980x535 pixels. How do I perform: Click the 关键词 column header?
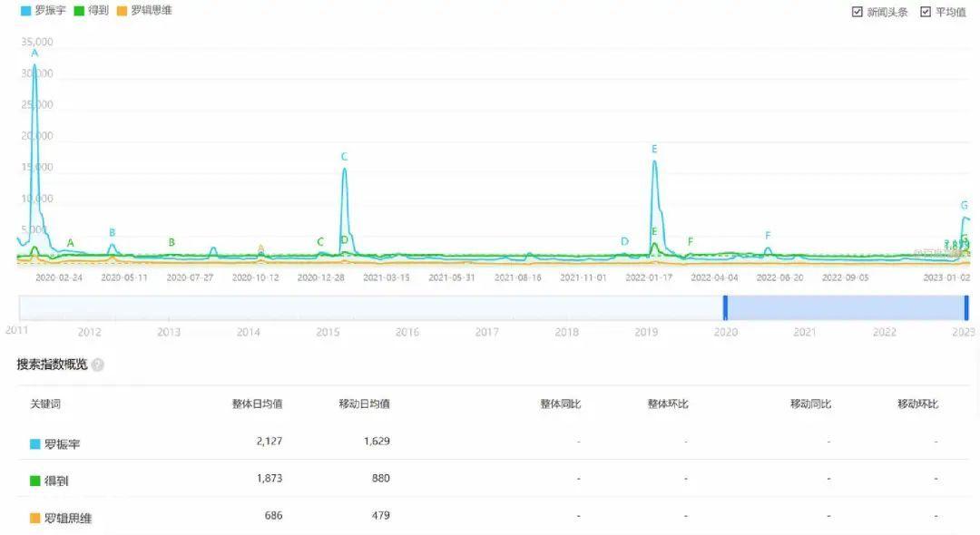click(45, 404)
